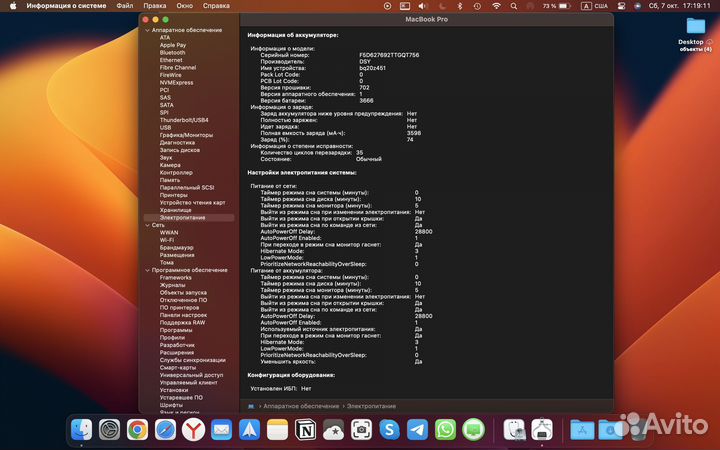Select Bluetooth in the sidebar
The height and width of the screenshot is (450, 720).
tap(173, 53)
